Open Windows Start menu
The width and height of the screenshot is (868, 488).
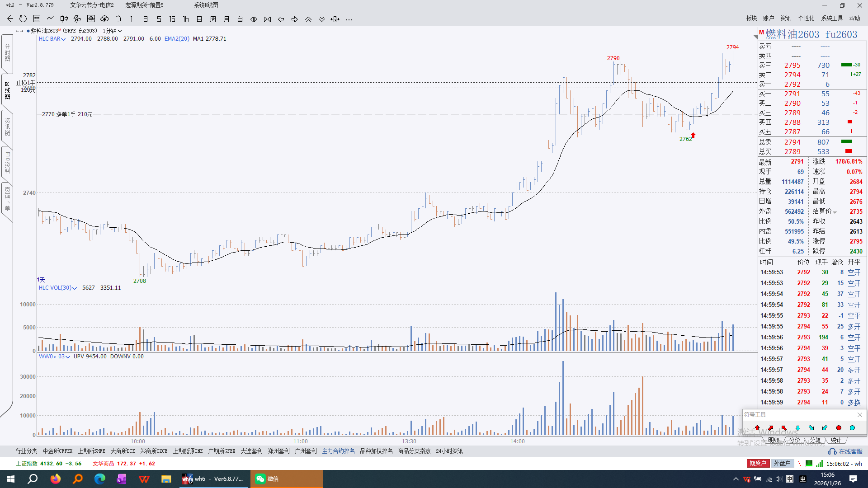click(11, 479)
